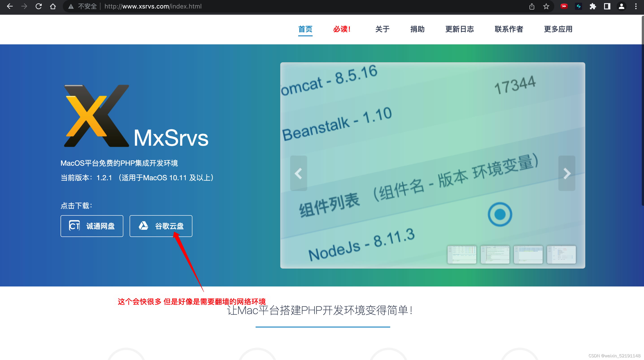Viewport: 644px width, 360px height.
Task: Reload the current page
Action: point(39,6)
